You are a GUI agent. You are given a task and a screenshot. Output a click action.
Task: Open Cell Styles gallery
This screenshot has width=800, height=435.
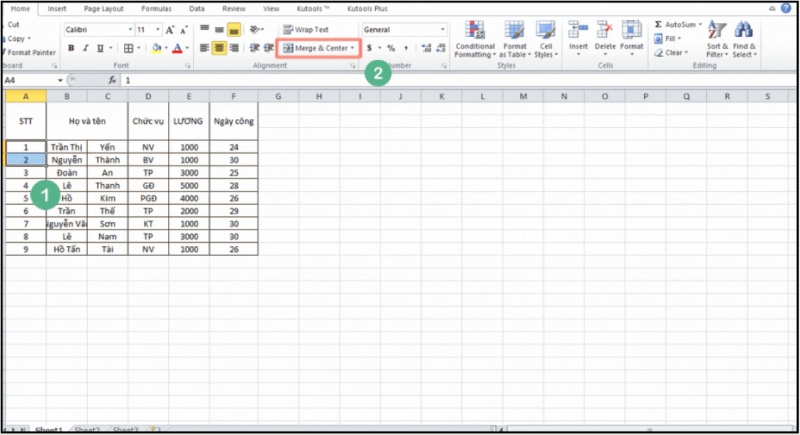click(546, 39)
